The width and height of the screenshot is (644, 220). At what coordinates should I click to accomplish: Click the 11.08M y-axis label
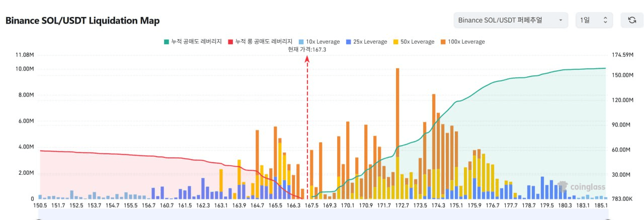coord(25,55)
